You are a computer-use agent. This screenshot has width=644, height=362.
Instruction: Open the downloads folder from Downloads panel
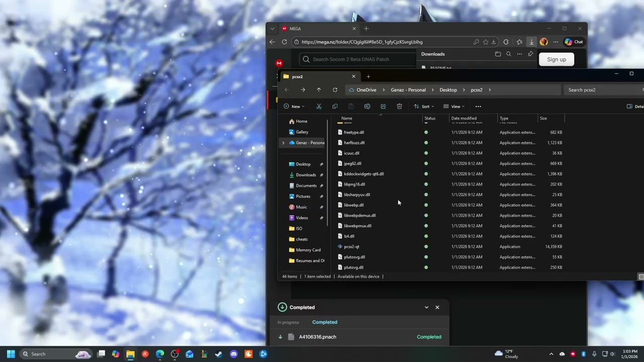[498, 54]
